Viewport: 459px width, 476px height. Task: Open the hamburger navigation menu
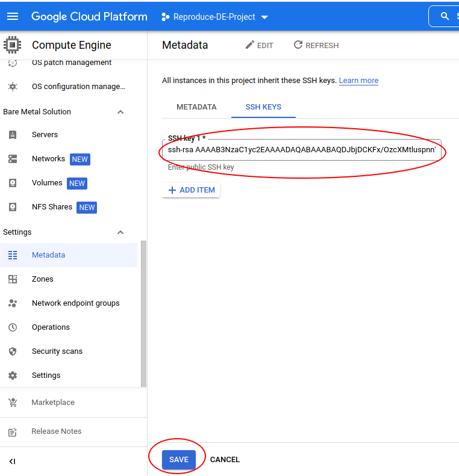tap(13, 16)
